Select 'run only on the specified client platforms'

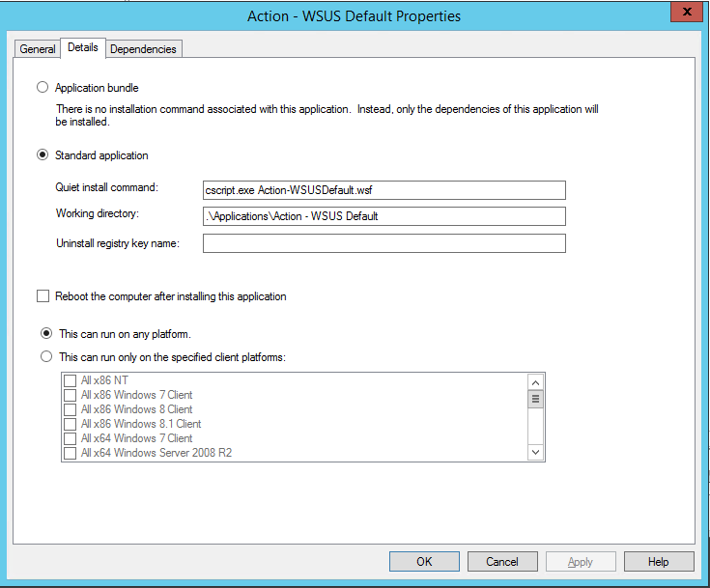46,357
